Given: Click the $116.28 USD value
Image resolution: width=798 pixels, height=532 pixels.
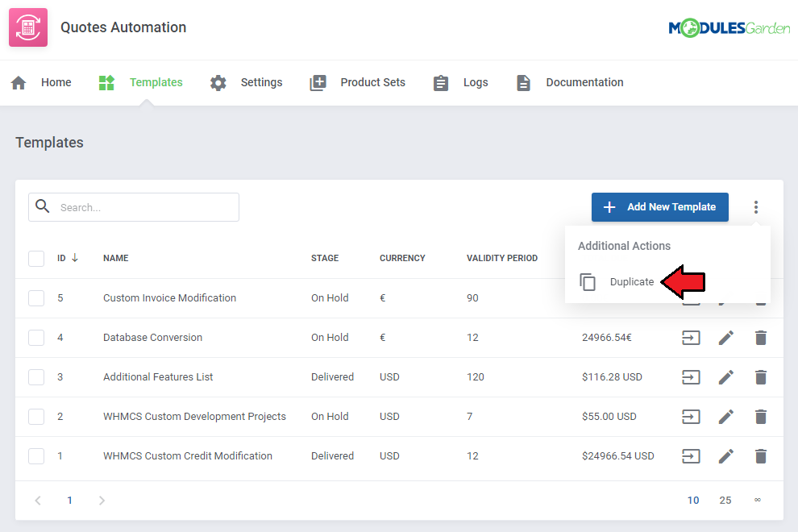Looking at the screenshot, I should 612,377.
